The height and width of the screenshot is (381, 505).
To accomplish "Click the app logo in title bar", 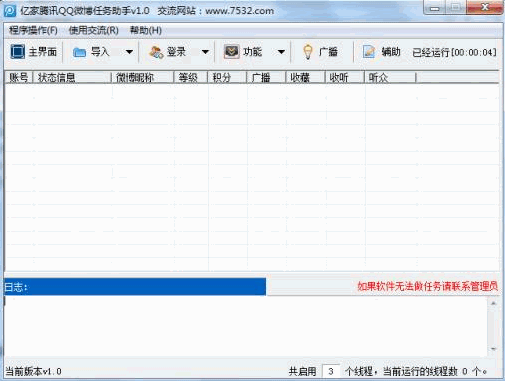I will point(10,11).
